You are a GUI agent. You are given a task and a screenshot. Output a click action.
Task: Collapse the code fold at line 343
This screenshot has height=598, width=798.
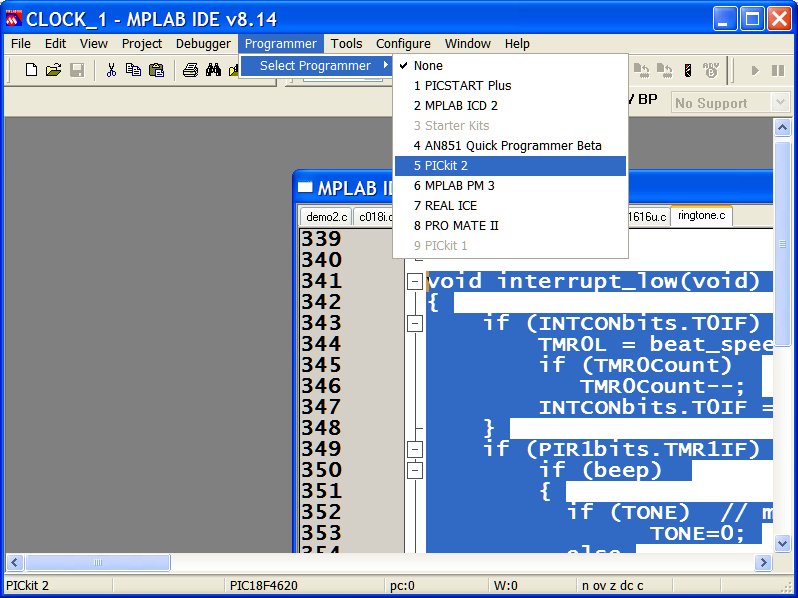click(x=415, y=323)
